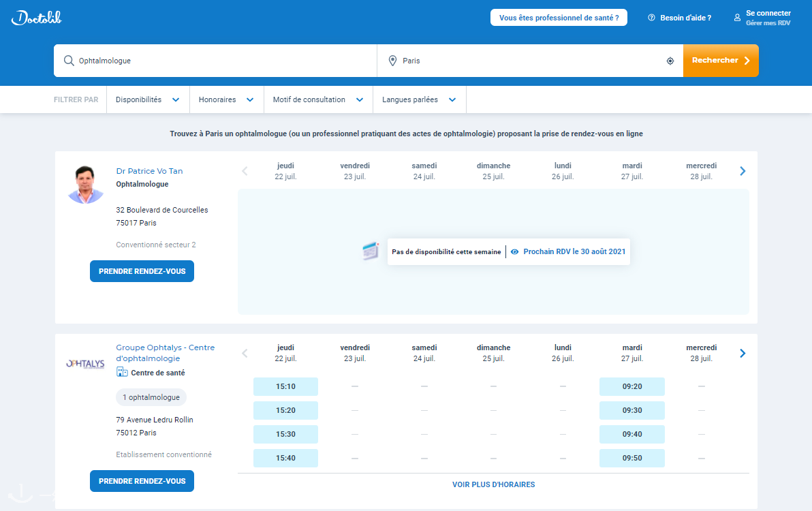Click the search magnifier icon
Viewport: 812px width, 511px height.
pos(69,61)
